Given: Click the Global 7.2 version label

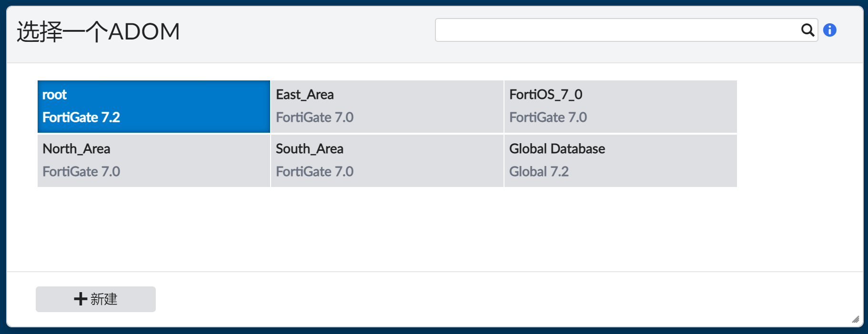Looking at the screenshot, I should [x=539, y=172].
